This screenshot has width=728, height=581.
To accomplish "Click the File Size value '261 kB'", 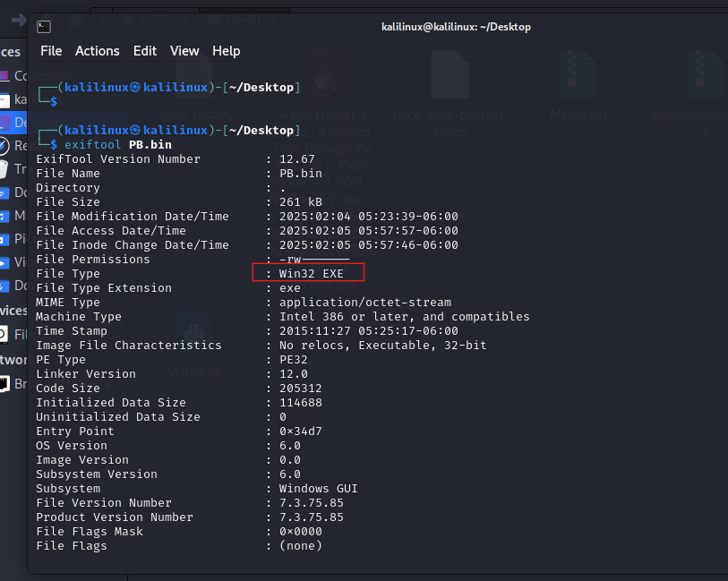I will [x=300, y=201].
